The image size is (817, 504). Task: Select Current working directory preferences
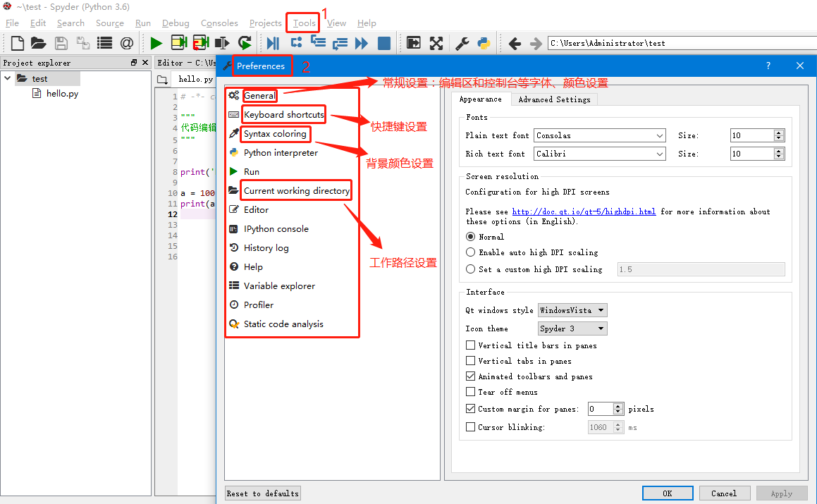pyautogui.click(x=297, y=191)
